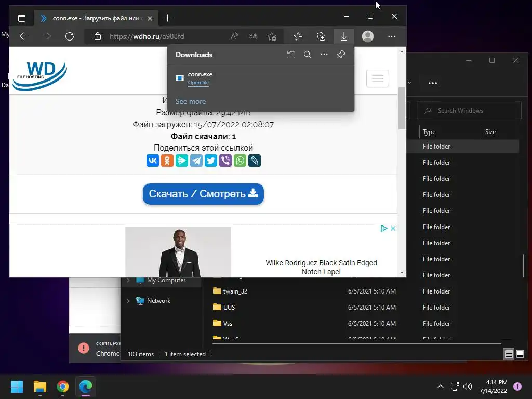Share link via WhatsApp icon

(240, 161)
